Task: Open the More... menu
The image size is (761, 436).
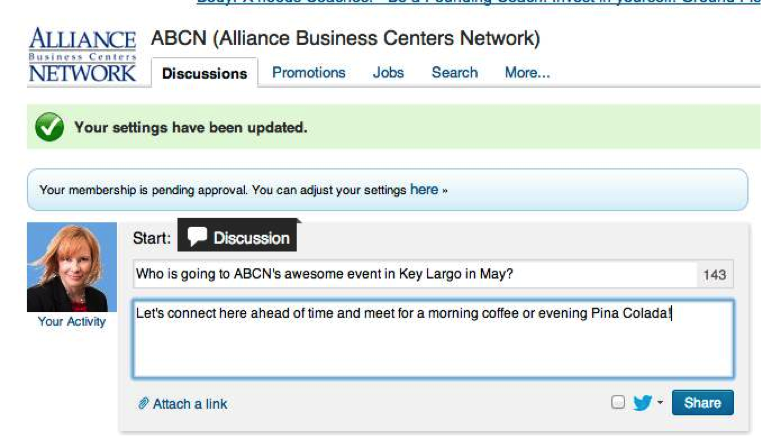Action: click(x=527, y=73)
